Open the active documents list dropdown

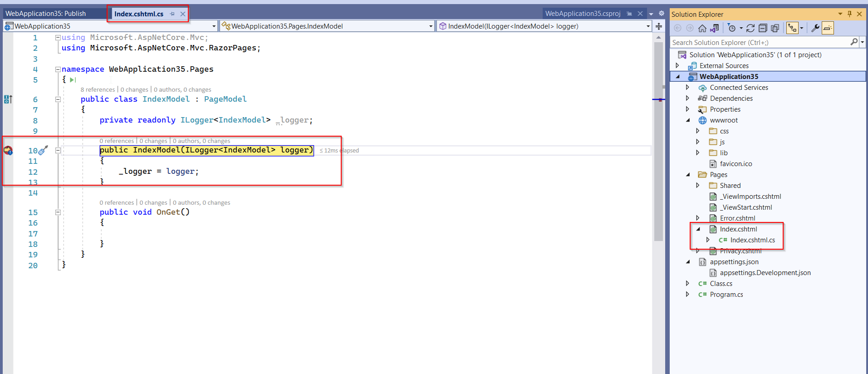pyautogui.click(x=651, y=14)
